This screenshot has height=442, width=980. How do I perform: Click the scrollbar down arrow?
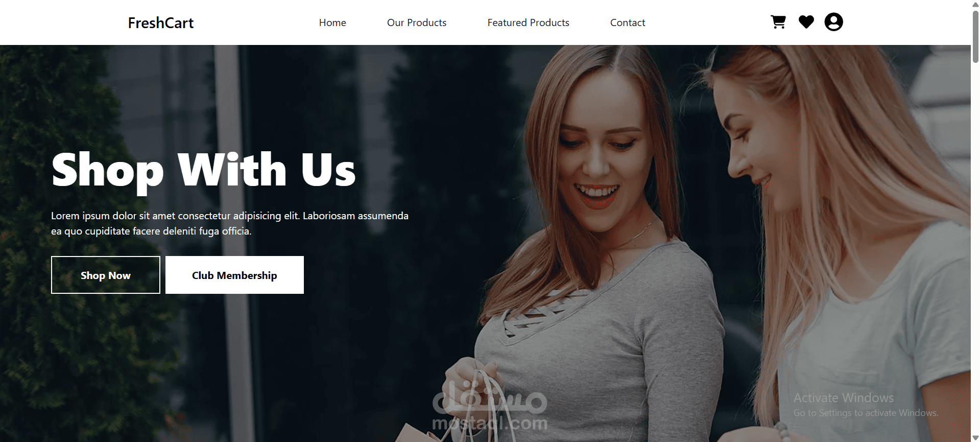pos(975,438)
